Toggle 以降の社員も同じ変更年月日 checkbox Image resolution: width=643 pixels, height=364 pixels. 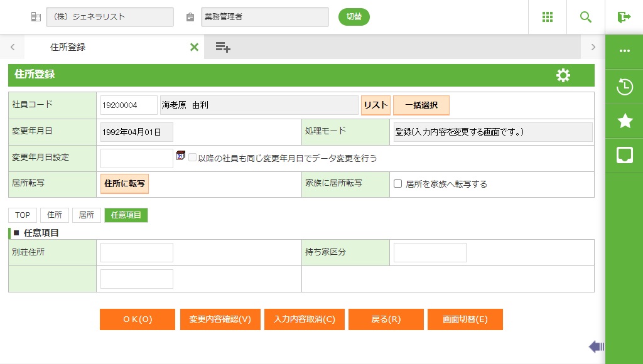[x=192, y=158]
